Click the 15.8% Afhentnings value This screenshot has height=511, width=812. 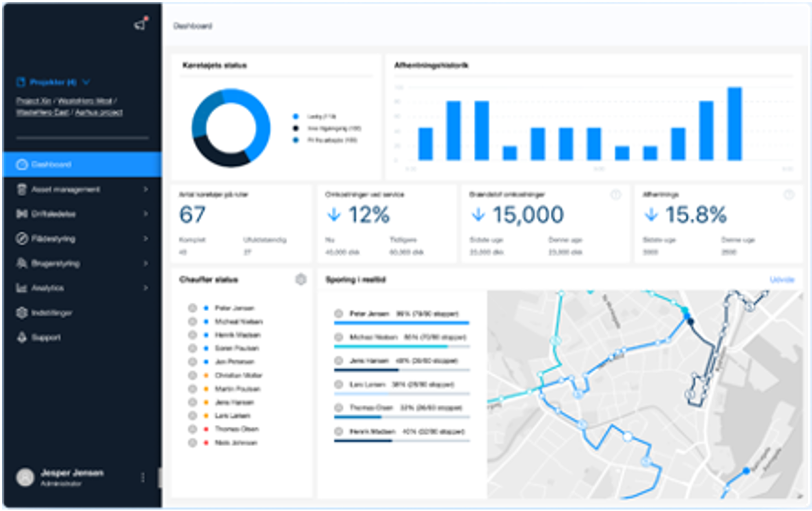pos(696,215)
